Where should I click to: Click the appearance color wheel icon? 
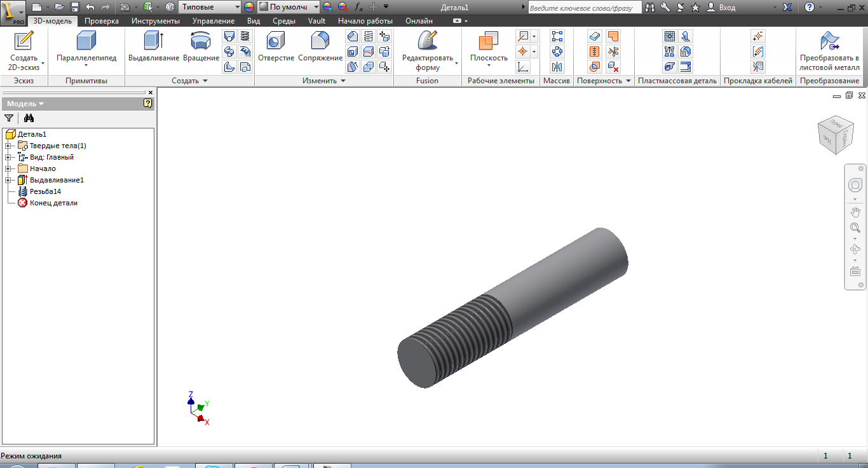[248, 7]
